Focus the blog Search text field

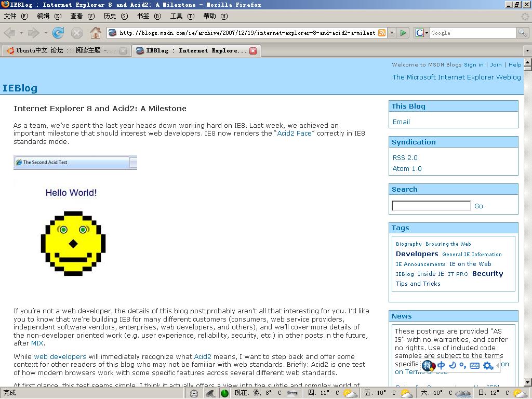pyautogui.click(x=431, y=206)
